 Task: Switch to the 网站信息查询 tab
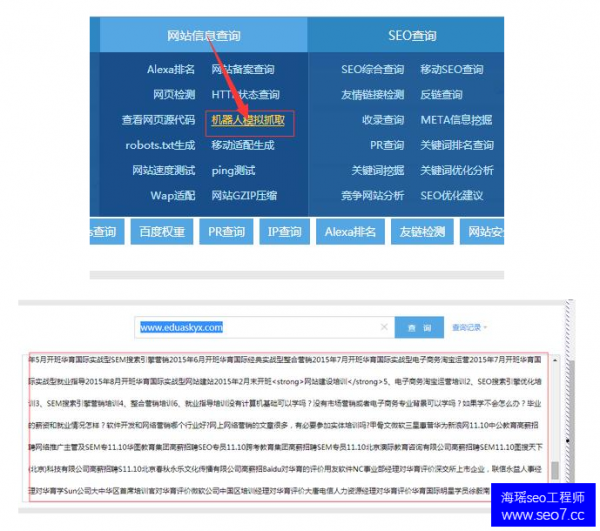coord(204,36)
